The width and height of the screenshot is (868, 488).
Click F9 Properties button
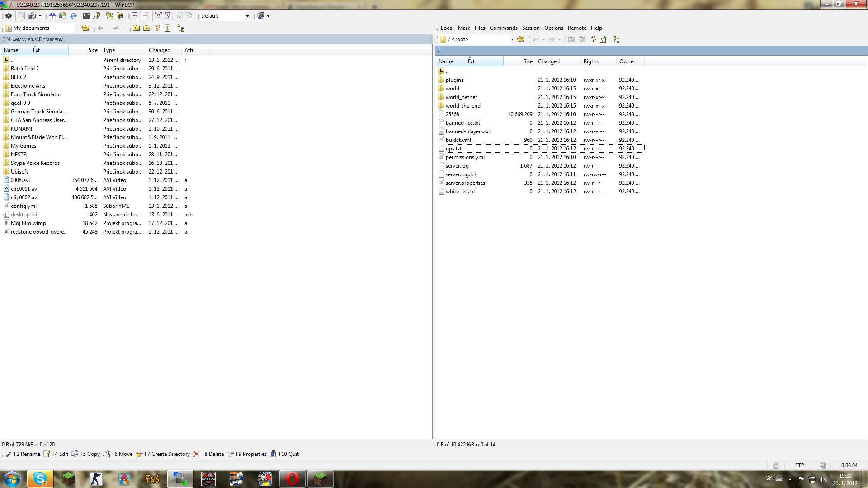coord(247,454)
